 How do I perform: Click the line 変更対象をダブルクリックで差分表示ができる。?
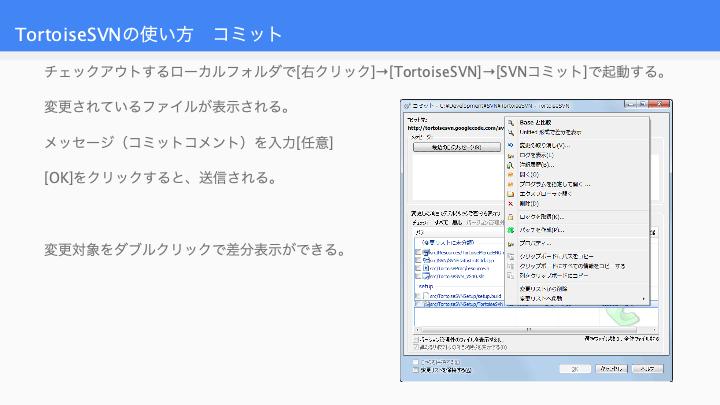[196, 249]
